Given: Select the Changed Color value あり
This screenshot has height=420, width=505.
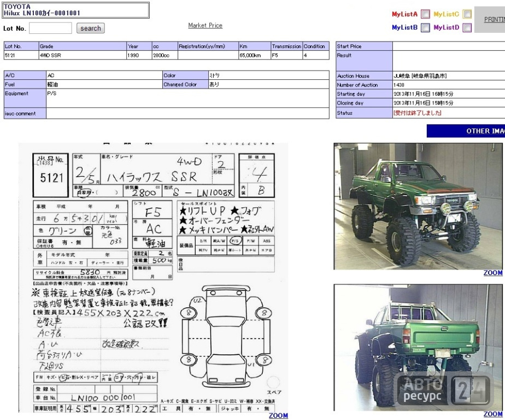Looking at the screenshot, I should coord(268,84).
